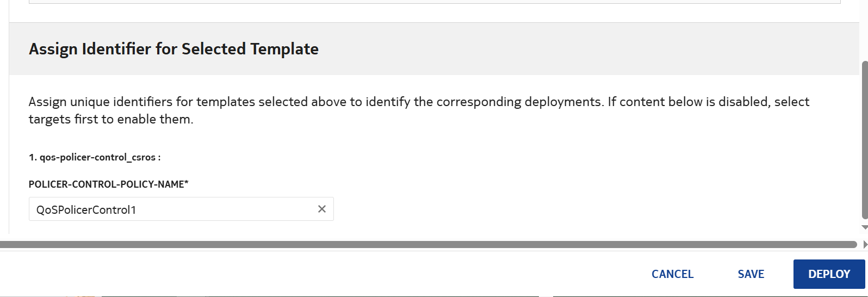
Task: Click the horizontal scrollbar right arrow
Action: click(x=865, y=245)
